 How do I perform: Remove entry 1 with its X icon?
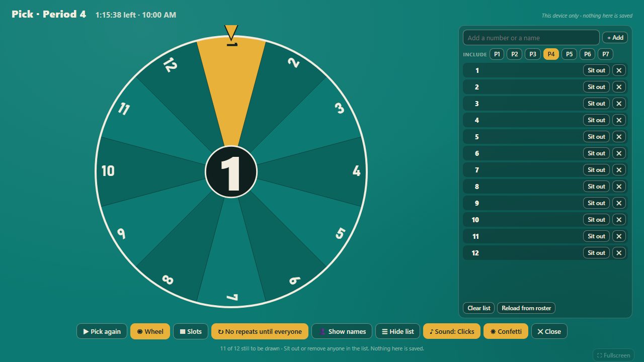point(619,70)
